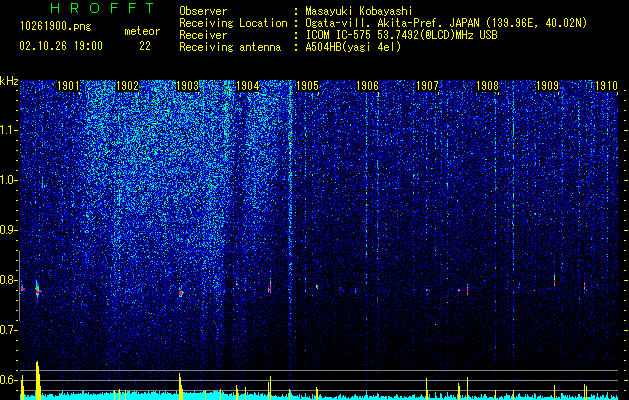Screen dimensions: 629x400
Task: Select the file name 10261900.png
Action: click(x=55, y=26)
